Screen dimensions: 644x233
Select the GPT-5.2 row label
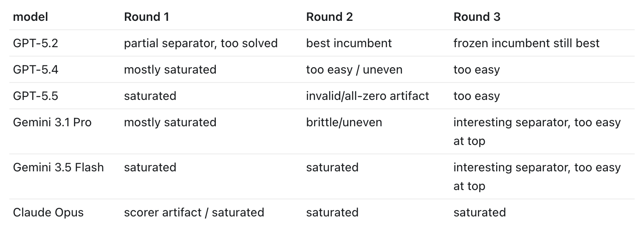click(36, 43)
